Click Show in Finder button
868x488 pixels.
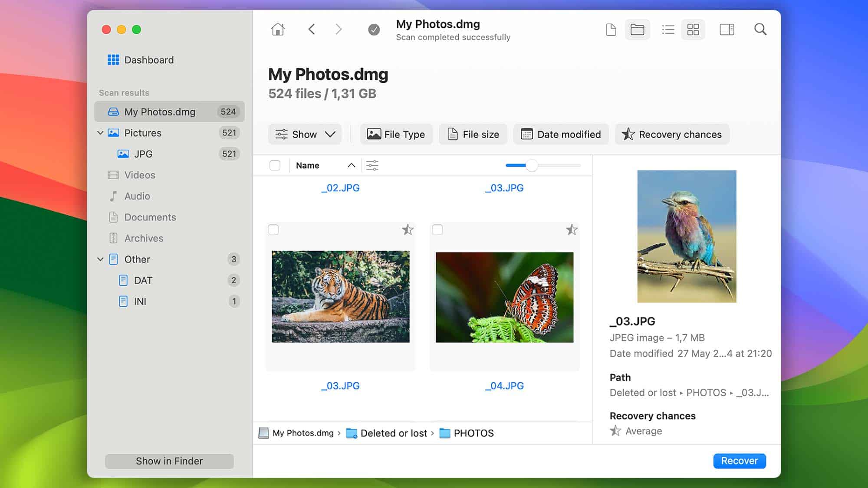(x=169, y=461)
